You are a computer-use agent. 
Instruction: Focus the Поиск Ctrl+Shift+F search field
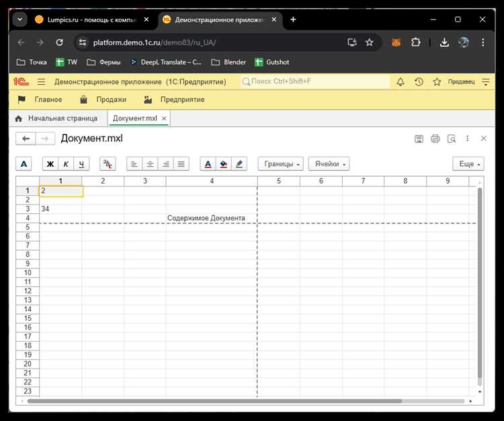click(315, 81)
